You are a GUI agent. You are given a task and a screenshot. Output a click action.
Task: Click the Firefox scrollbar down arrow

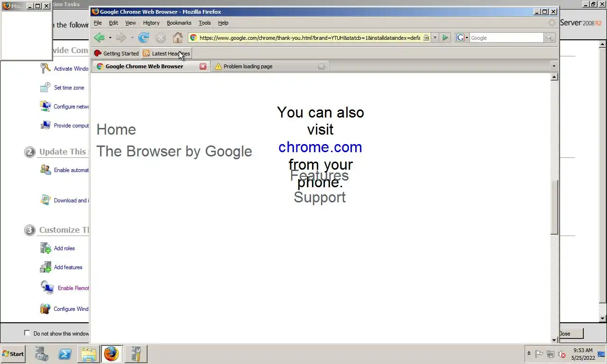click(554, 340)
